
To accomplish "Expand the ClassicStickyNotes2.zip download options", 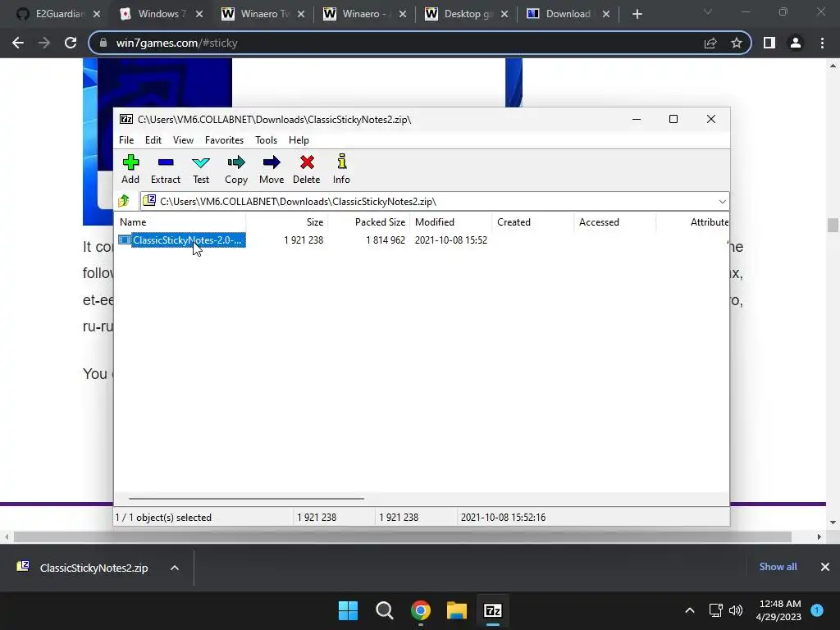I will (175, 568).
